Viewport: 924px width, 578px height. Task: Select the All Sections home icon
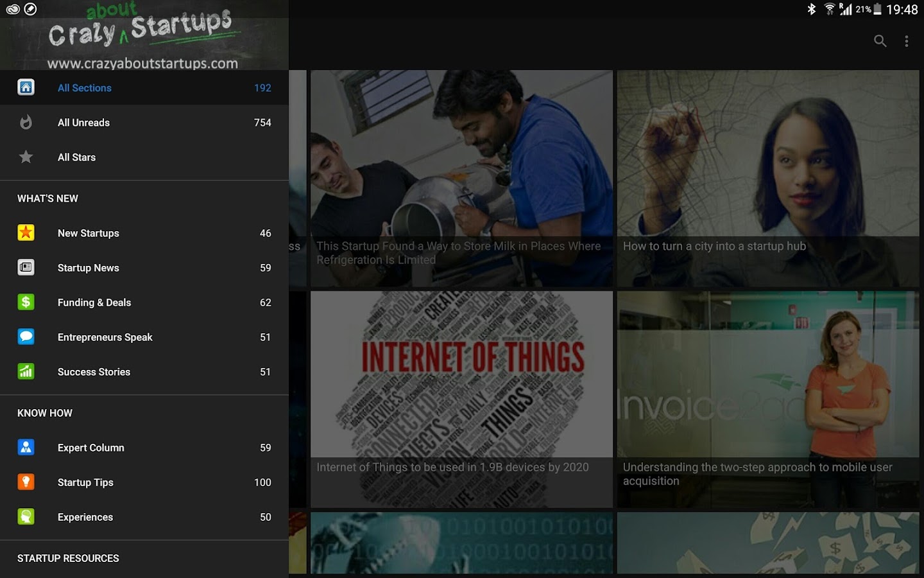(x=26, y=87)
